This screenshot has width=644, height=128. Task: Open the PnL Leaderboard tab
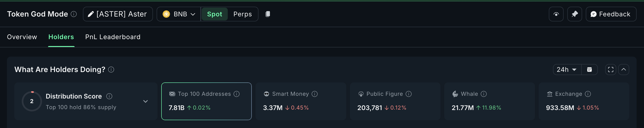(113, 37)
